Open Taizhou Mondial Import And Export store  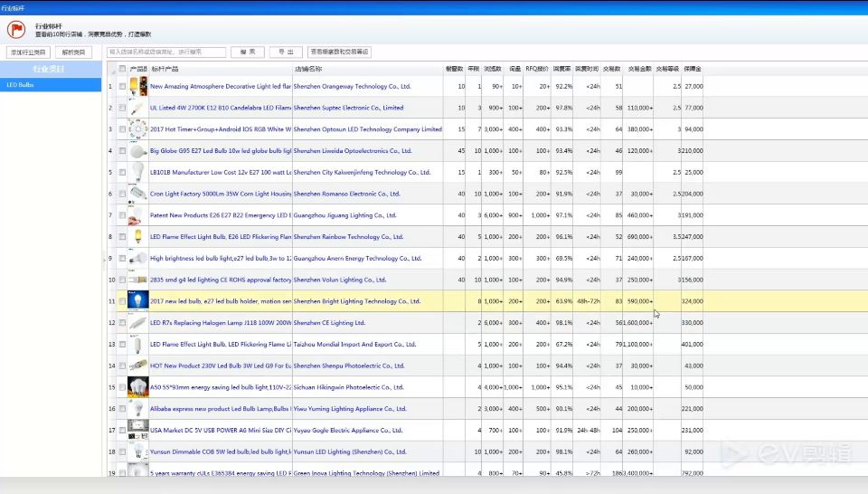[x=354, y=345]
